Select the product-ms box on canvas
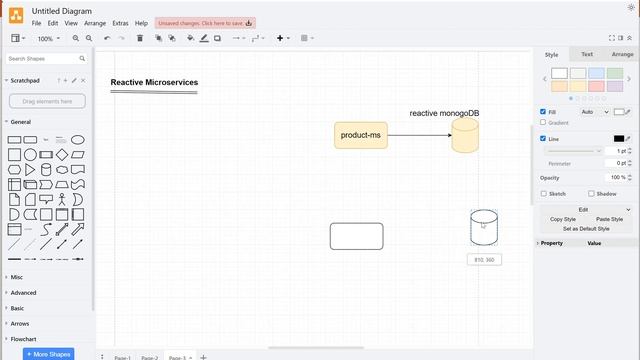This screenshot has width=640, height=360. (x=361, y=135)
